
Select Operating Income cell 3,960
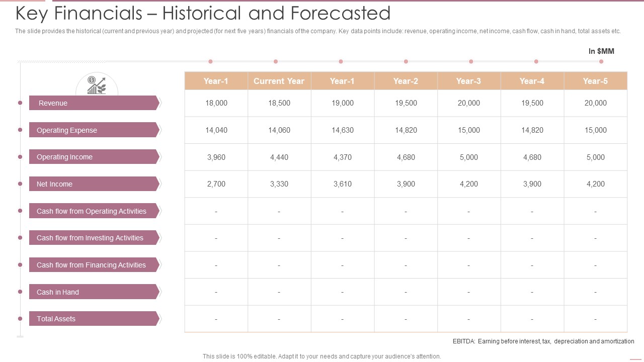pos(216,157)
